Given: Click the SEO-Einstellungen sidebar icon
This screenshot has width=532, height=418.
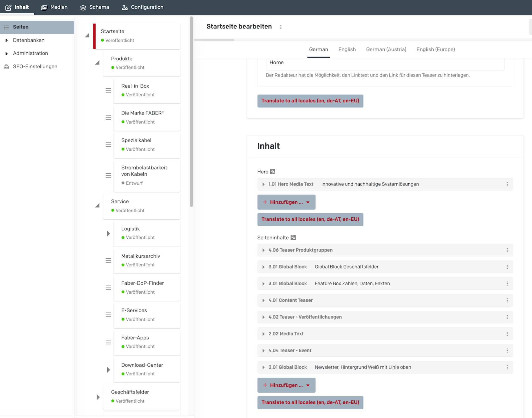Looking at the screenshot, I should tap(6, 67).
